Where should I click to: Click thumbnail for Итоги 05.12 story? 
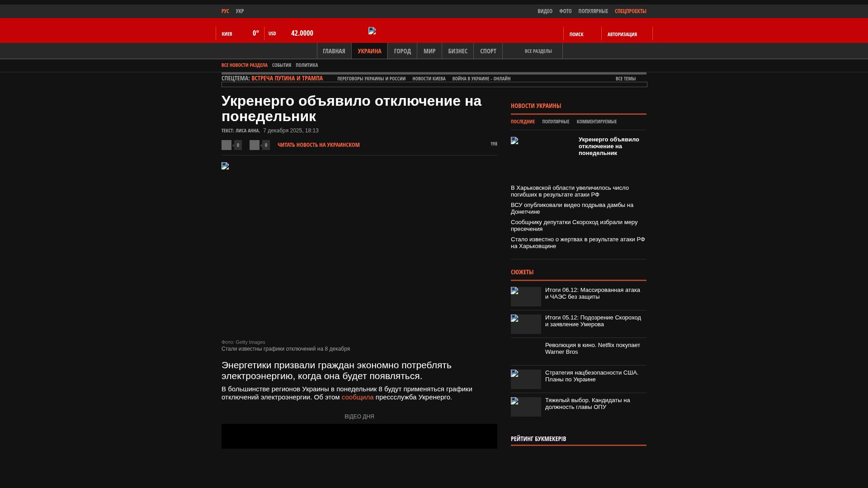tap(526, 324)
